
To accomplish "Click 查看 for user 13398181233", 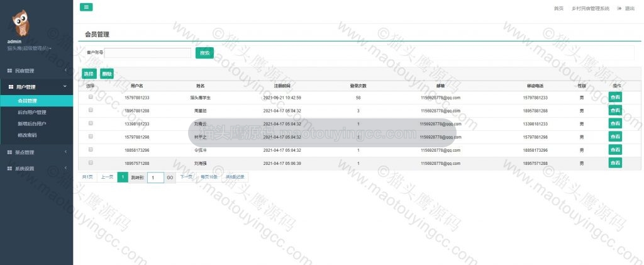I will pyautogui.click(x=615, y=123).
